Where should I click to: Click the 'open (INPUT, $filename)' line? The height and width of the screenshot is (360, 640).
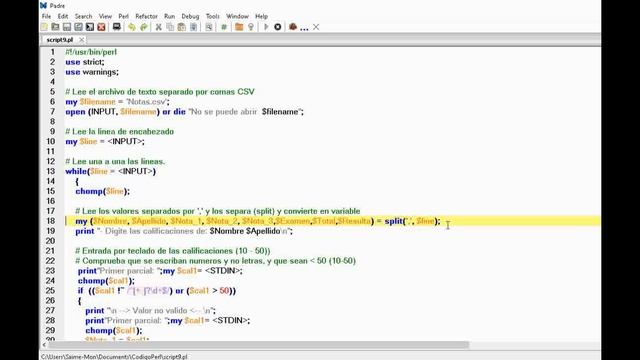[184, 111]
